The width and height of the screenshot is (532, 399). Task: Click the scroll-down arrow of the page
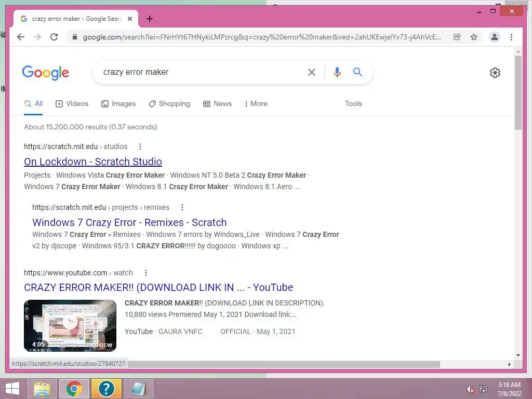[x=518, y=355]
